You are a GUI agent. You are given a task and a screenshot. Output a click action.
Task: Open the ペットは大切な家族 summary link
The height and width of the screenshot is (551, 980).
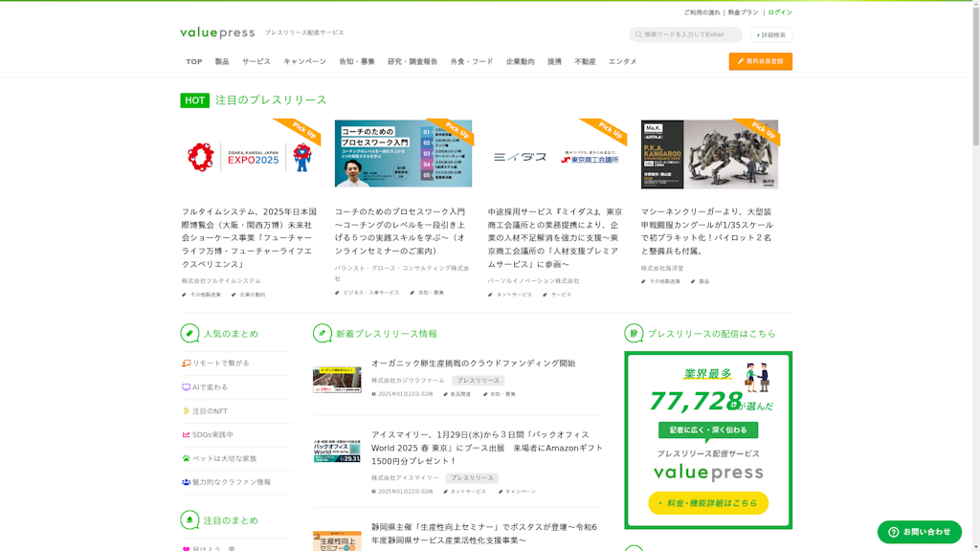coord(224,458)
